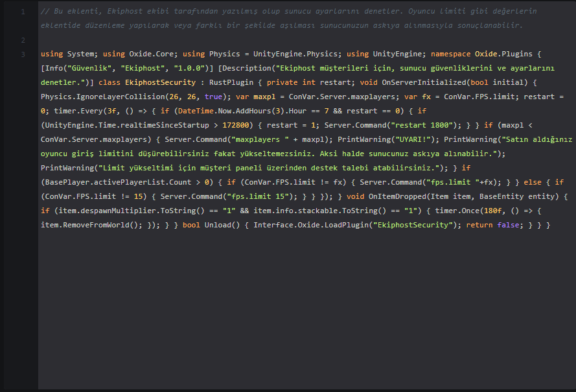Viewport: 576px width, 392px height.
Task: Click the "1.0.0" version string
Action: click(189, 68)
